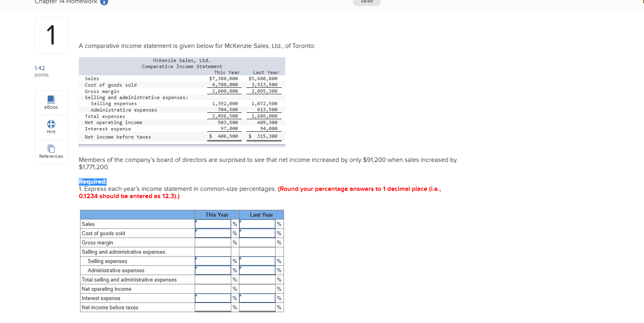Click the Chapter 14 Homework info icon
This screenshot has width=644, height=323.
click(x=104, y=2)
